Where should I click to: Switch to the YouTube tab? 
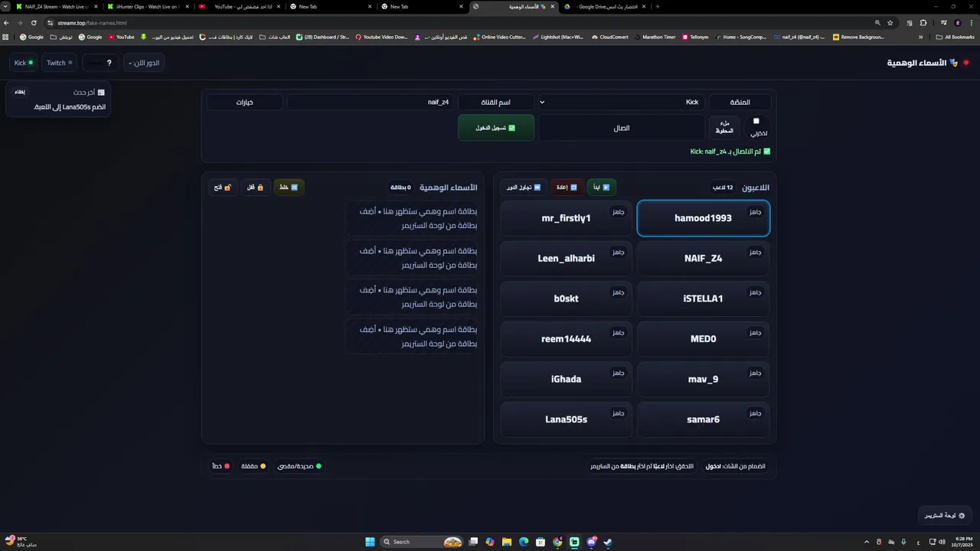click(x=239, y=6)
